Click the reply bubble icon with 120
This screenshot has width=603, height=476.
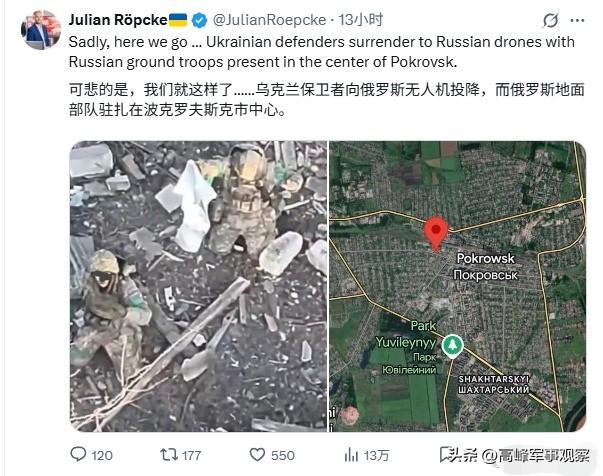click(x=78, y=454)
